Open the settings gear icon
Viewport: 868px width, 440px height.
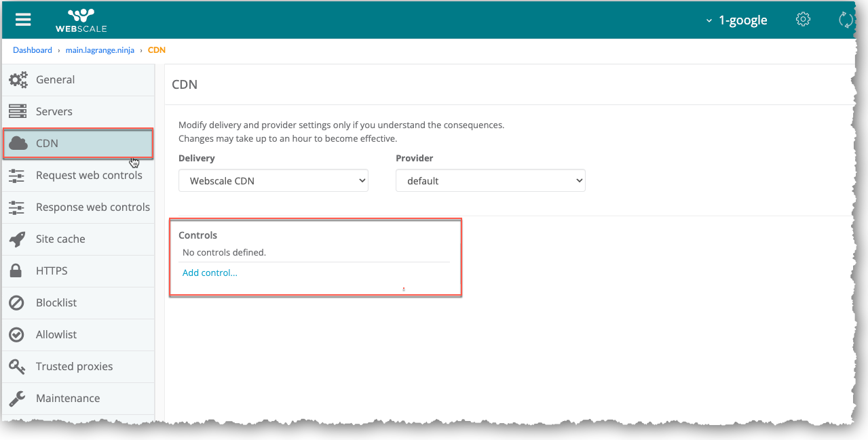[x=803, y=19]
